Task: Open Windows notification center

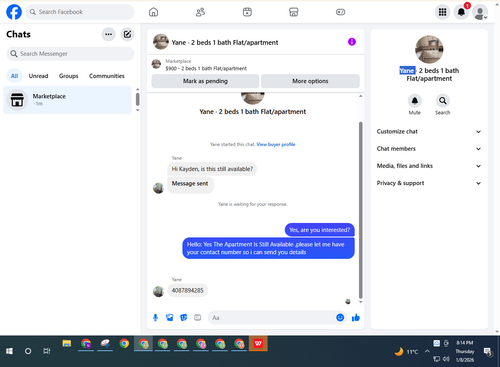Action: [488, 351]
